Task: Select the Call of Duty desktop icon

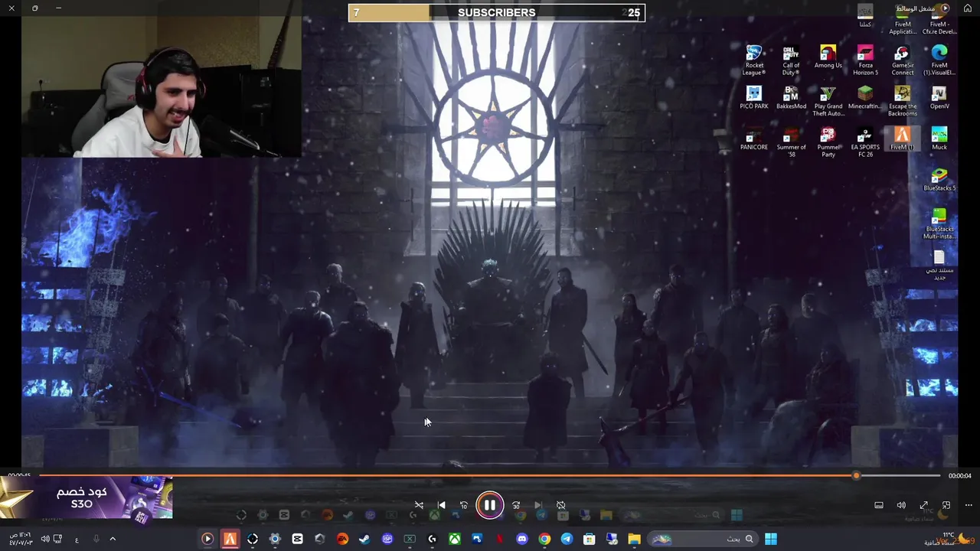Action: [791, 60]
